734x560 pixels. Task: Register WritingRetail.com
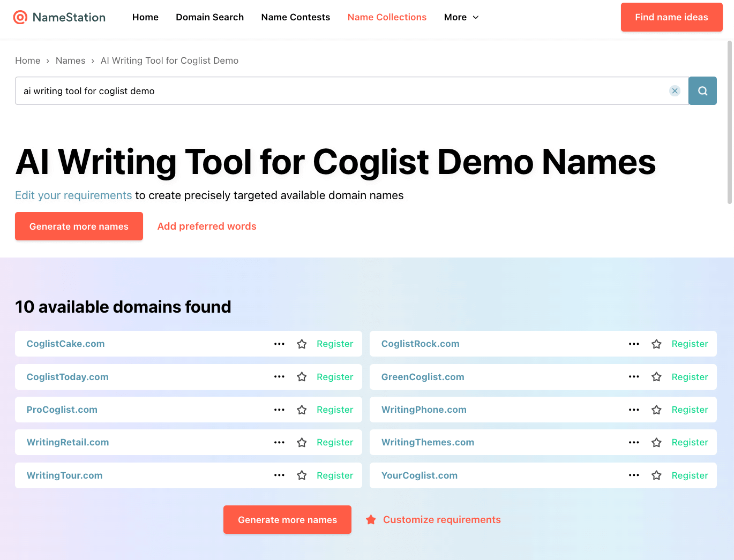[x=335, y=442]
